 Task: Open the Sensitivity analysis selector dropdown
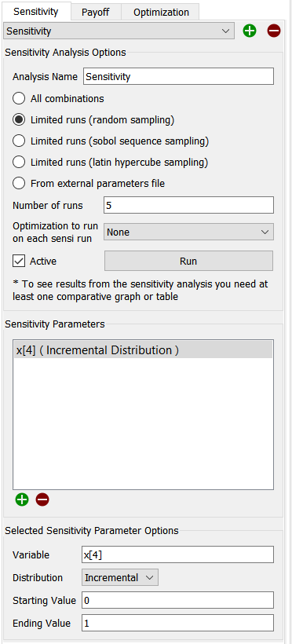click(x=119, y=31)
